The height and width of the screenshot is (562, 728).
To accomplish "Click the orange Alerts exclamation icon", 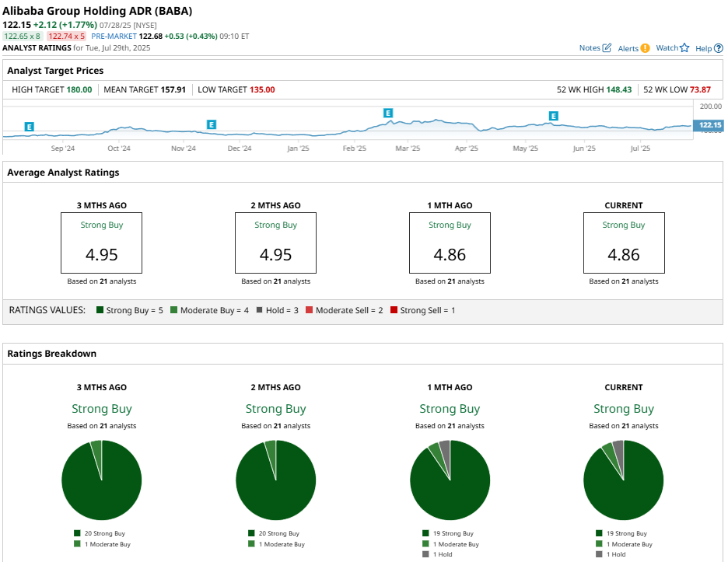I will 645,48.
